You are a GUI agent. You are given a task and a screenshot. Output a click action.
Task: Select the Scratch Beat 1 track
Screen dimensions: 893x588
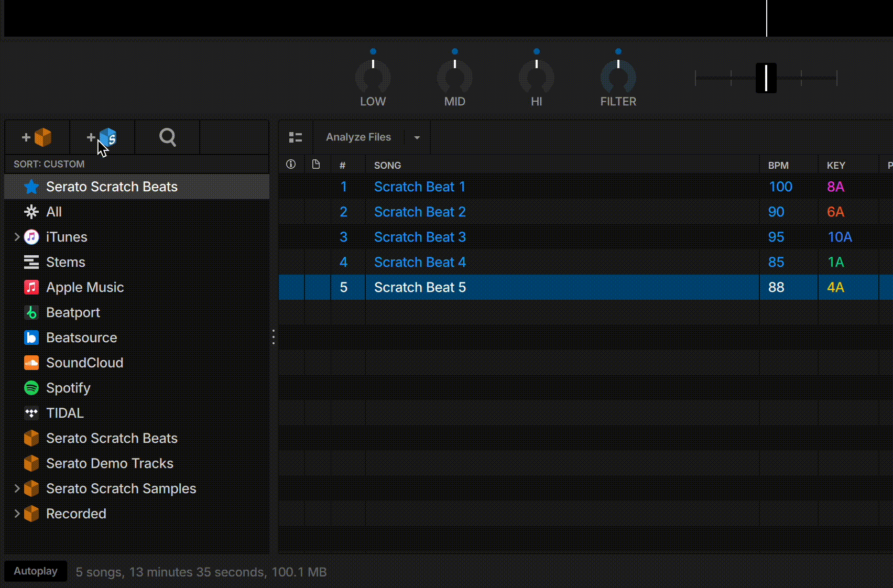[x=585, y=187]
